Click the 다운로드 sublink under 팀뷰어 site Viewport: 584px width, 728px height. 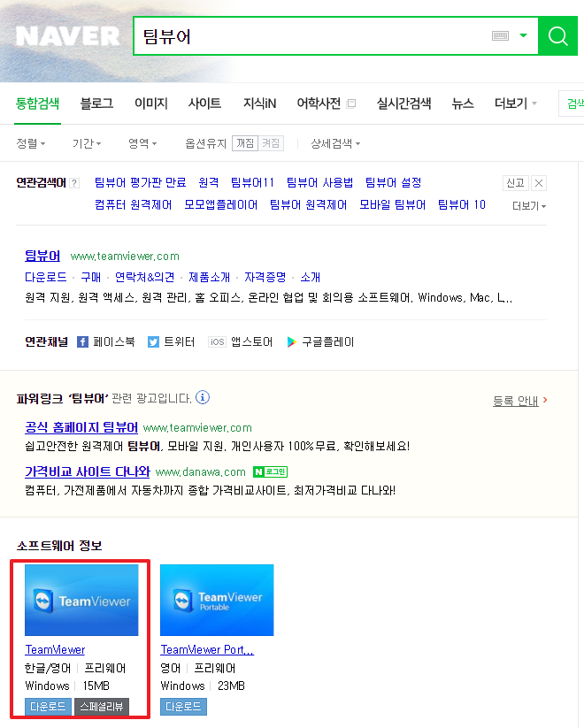click(x=45, y=277)
